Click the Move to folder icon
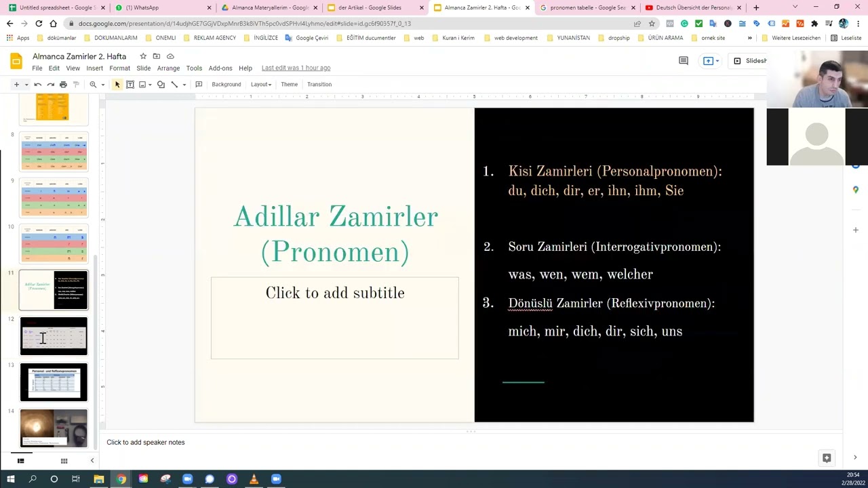The width and height of the screenshot is (868, 488). coord(157,56)
